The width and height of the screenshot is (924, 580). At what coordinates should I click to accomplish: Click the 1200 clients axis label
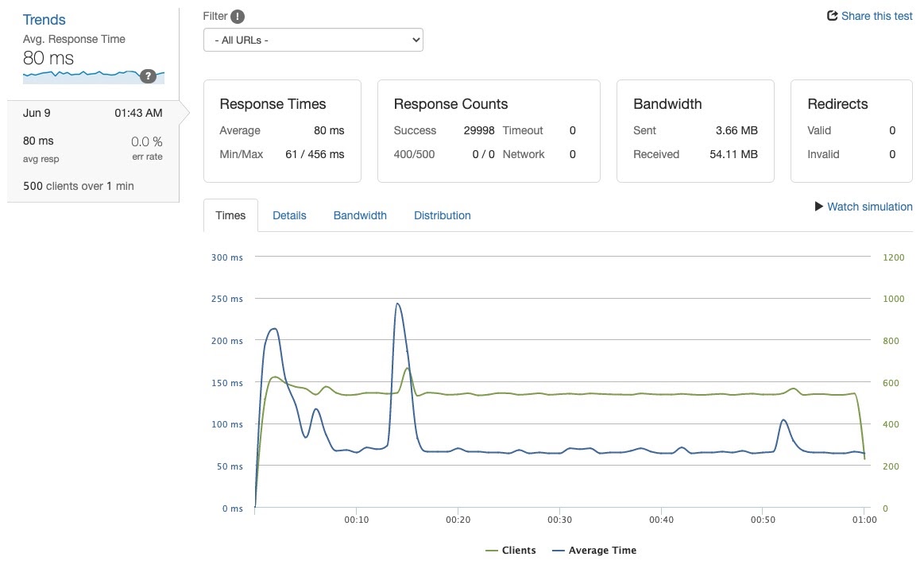[x=893, y=257]
